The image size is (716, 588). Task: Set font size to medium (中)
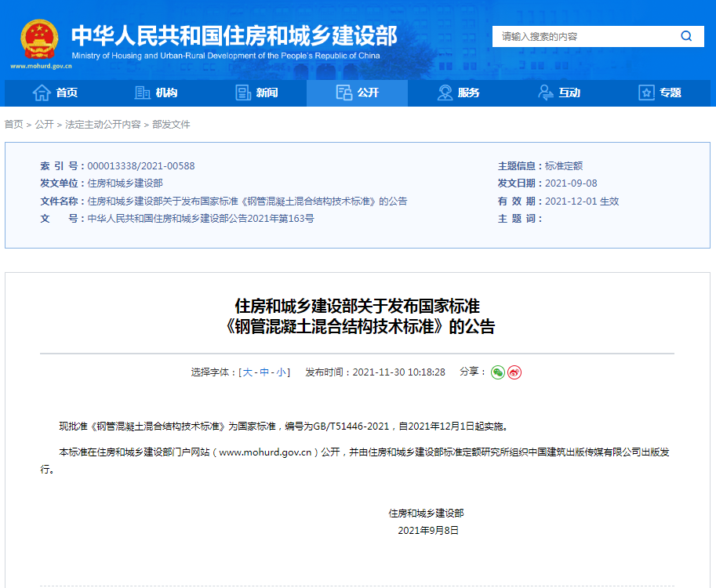264,372
